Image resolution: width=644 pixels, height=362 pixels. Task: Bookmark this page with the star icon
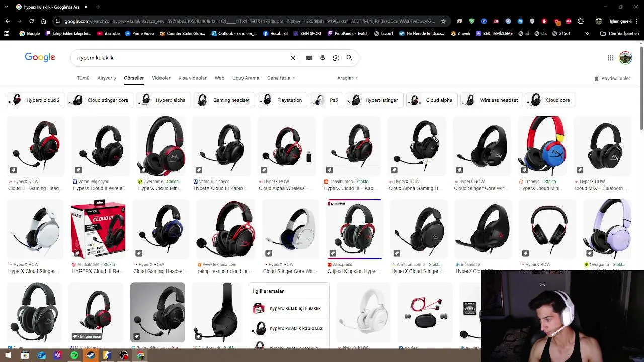pos(443,21)
